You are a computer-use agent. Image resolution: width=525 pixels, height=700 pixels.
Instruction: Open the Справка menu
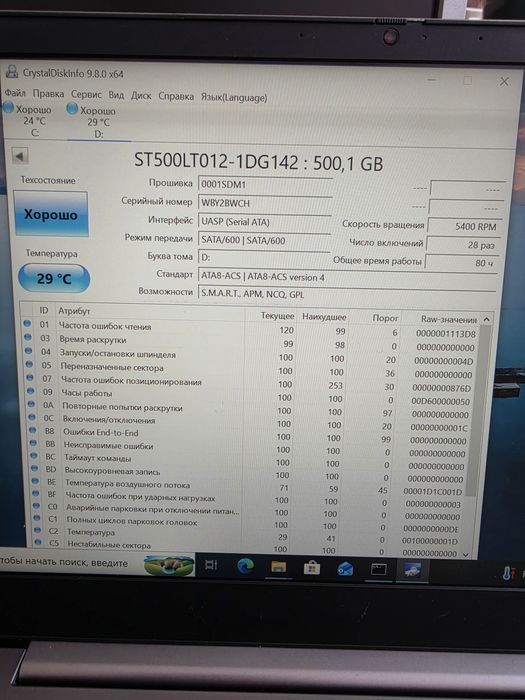[x=176, y=96]
